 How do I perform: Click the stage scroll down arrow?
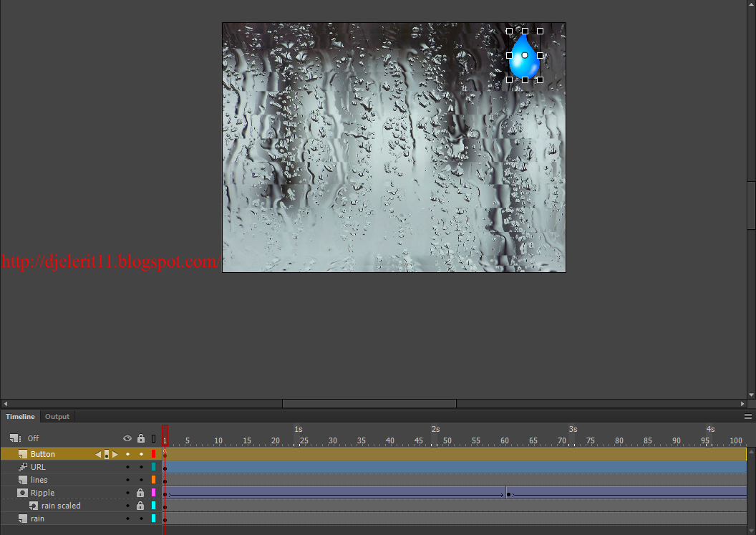click(x=751, y=395)
